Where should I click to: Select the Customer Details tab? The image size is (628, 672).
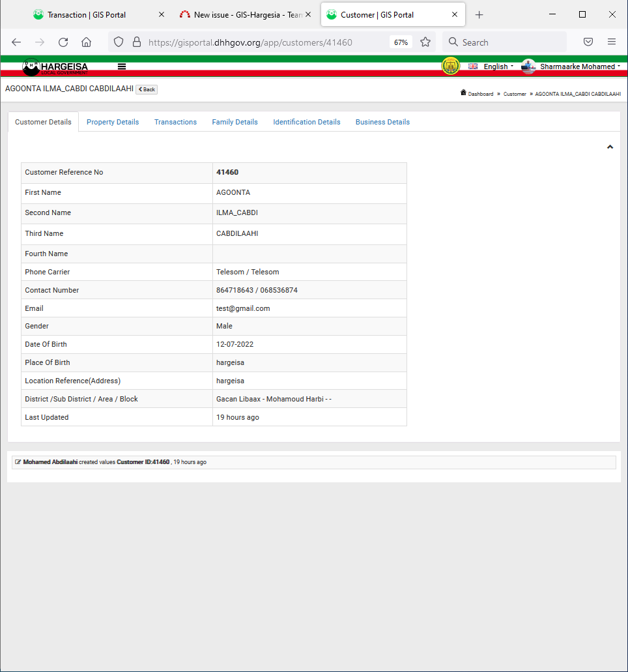[43, 122]
